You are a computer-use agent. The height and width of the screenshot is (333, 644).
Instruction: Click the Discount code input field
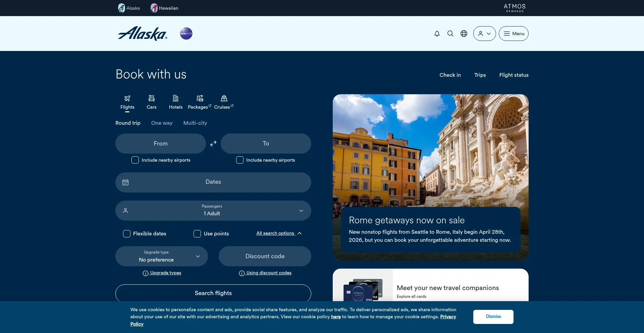[x=265, y=256]
